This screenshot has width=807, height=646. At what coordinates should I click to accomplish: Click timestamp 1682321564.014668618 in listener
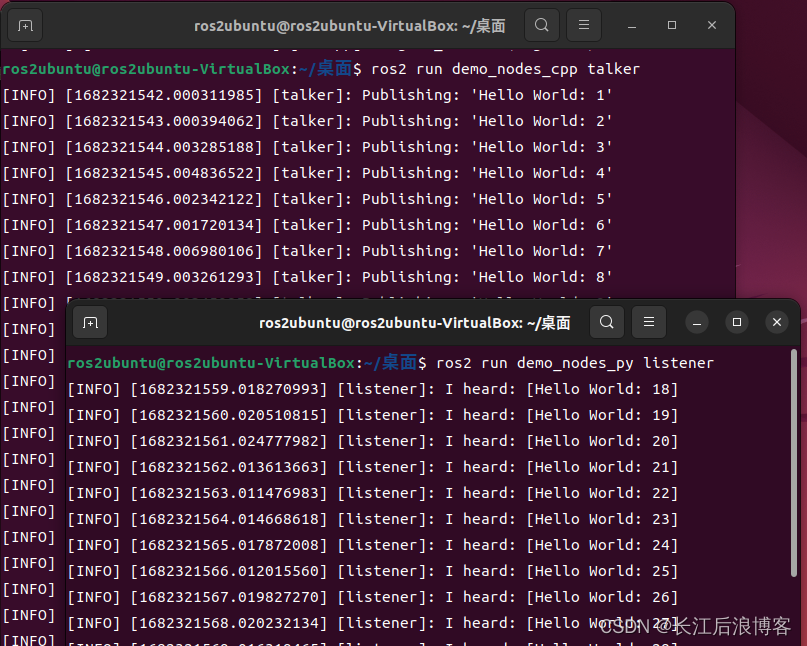coord(229,519)
